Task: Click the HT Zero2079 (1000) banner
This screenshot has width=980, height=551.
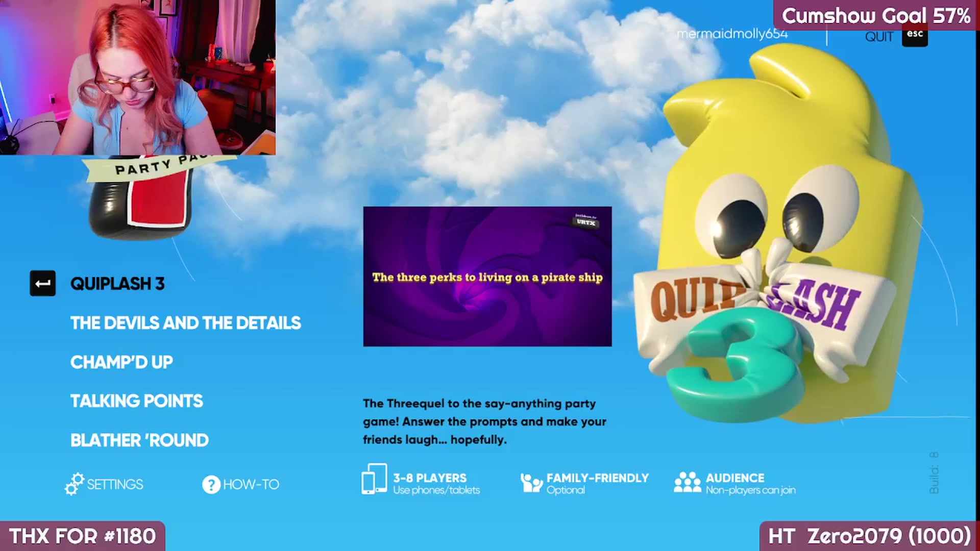Action: pos(869,536)
